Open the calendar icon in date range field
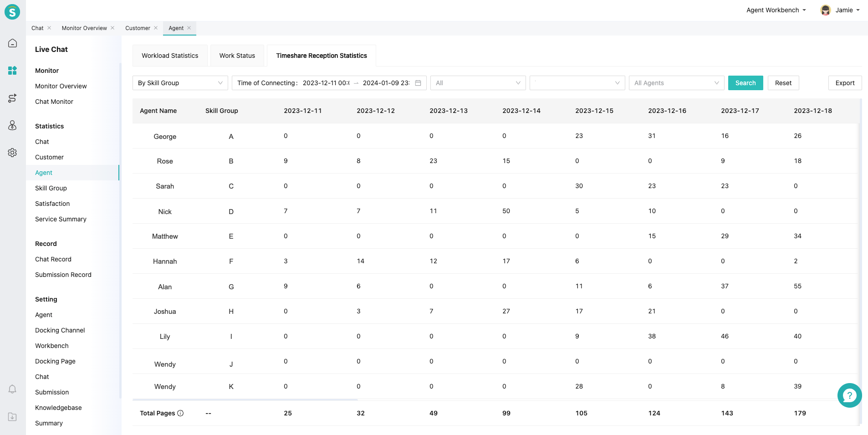868x435 pixels. pos(418,83)
